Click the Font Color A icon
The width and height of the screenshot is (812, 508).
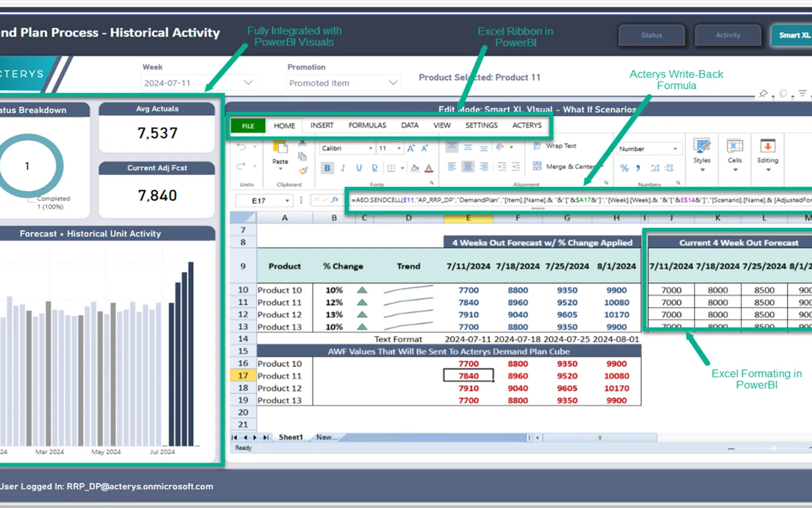point(429,168)
